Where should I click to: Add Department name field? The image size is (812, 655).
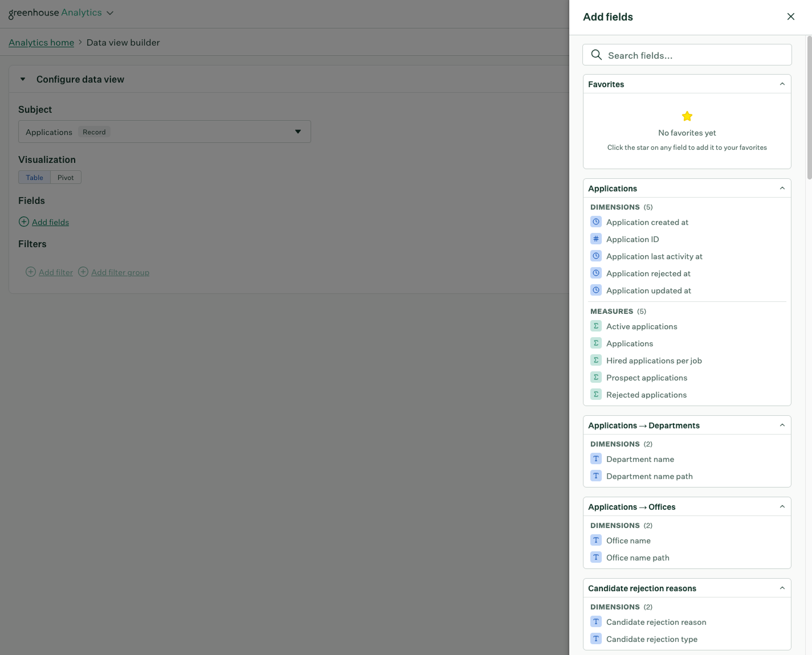click(x=640, y=459)
